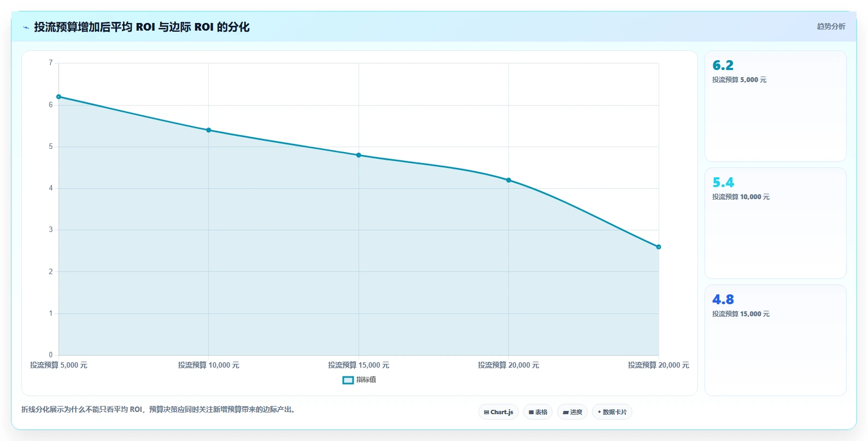Click y-axis tick label 4
This screenshot has width=868, height=441.
pyautogui.click(x=51, y=188)
